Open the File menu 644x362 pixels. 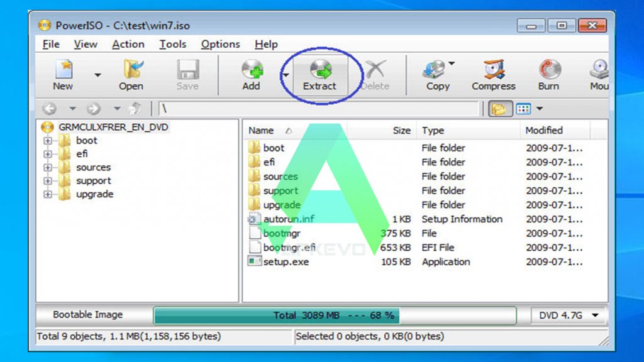(x=51, y=44)
